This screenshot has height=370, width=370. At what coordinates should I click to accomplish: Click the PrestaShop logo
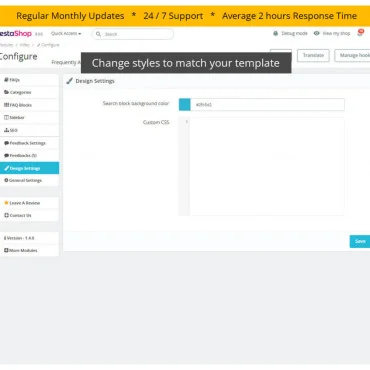[x=16, y=33]
